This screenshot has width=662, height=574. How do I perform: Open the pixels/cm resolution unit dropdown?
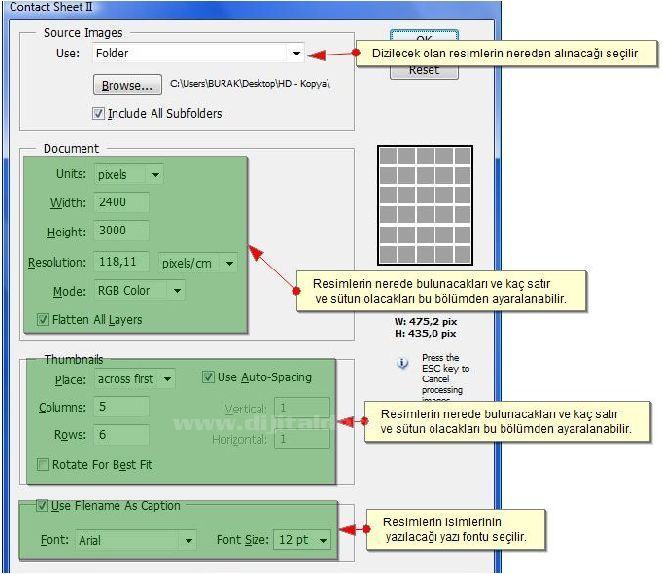(x=198, y=263)
